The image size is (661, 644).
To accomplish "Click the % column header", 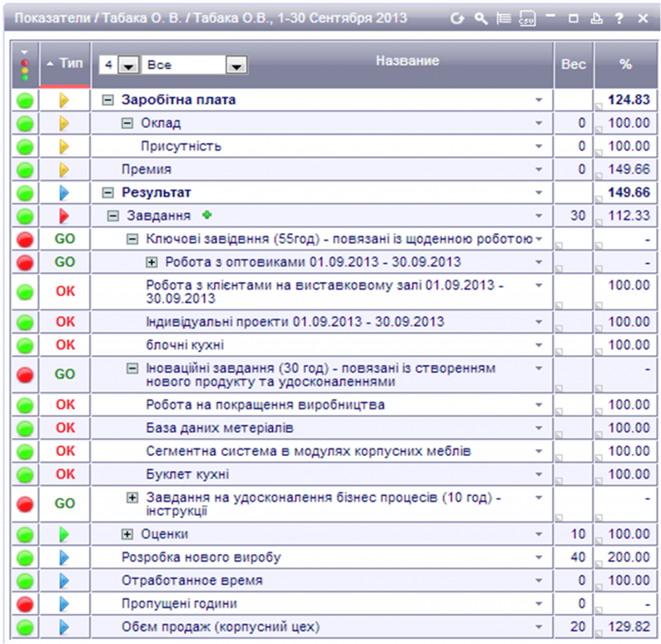I will [625, 64].
